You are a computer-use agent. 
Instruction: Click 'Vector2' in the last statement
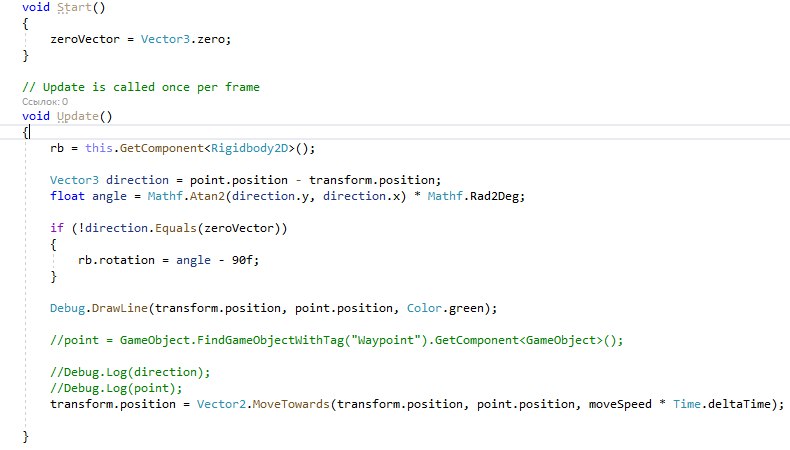(x=221, y=404)
